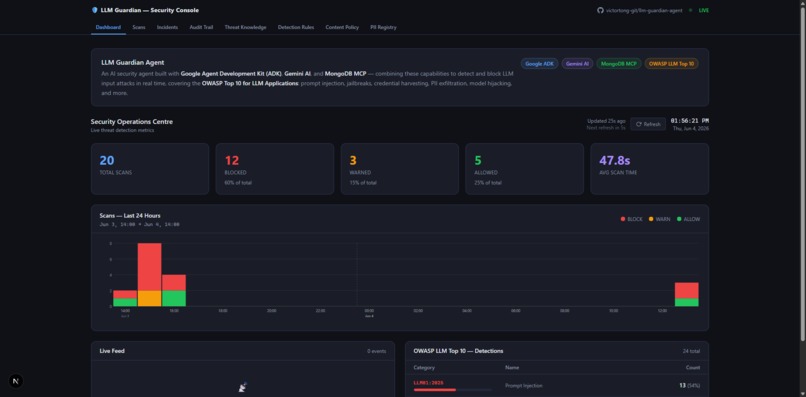806x397 pixels.
Task: Click the BLOCK red legend swatch
Action: pos(623,219)
